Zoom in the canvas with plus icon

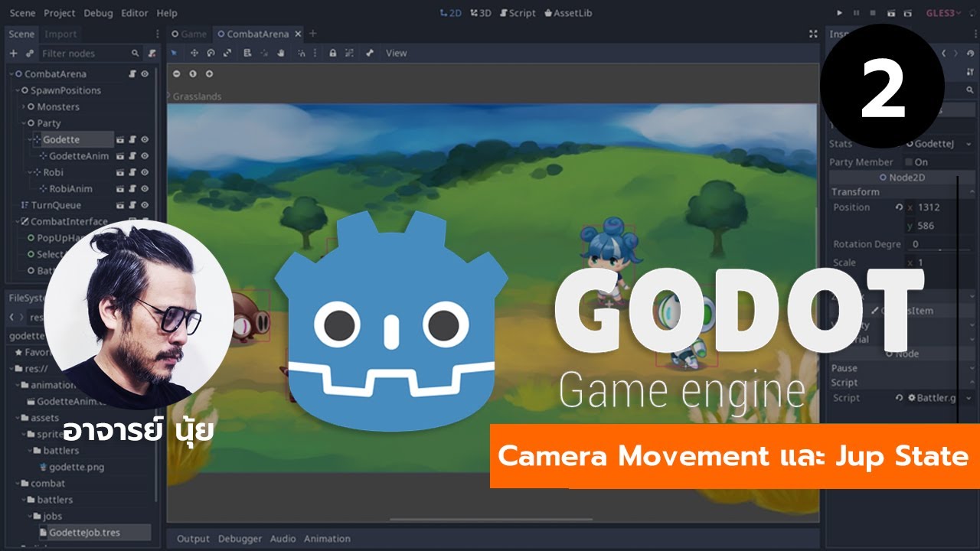point(209,74)
